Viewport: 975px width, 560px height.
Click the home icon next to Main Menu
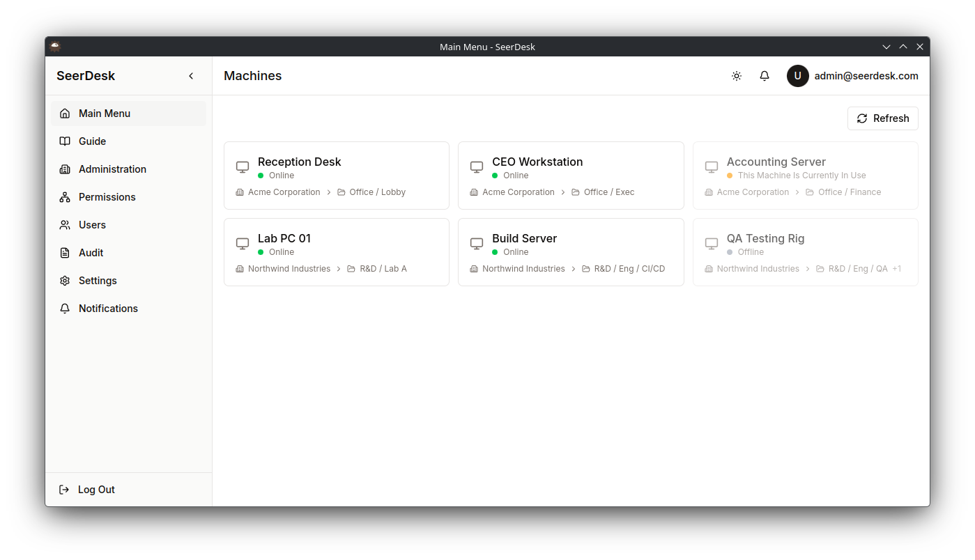(x=64, y=113)
